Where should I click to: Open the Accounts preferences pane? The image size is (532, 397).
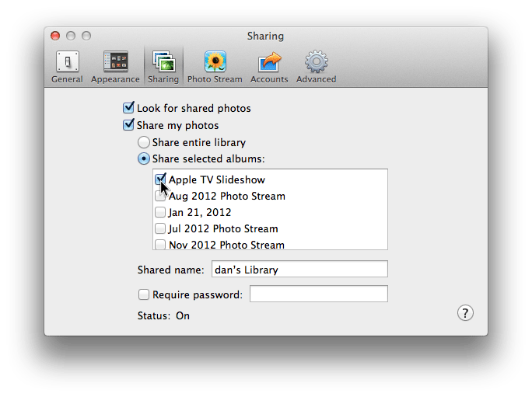coord(269,67)
